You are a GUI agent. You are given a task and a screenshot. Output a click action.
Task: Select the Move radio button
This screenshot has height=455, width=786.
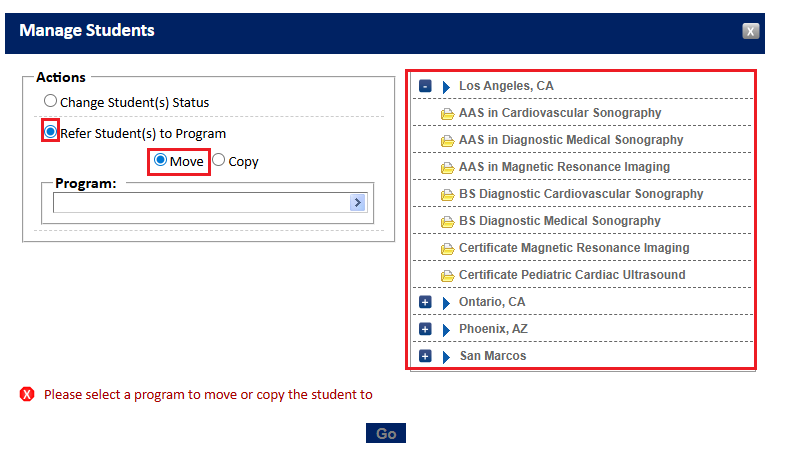160,160
